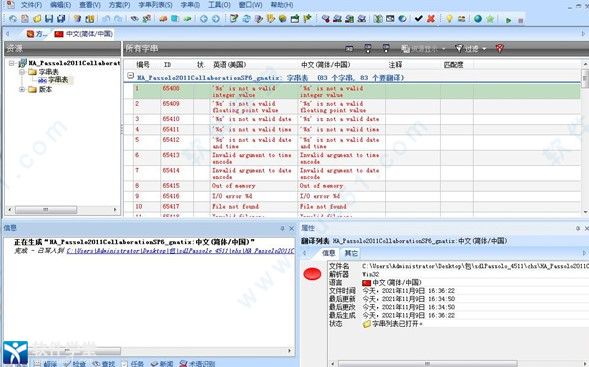Open the 文件(F) menu
Screen dimensions: 589x367
[31, 5]
